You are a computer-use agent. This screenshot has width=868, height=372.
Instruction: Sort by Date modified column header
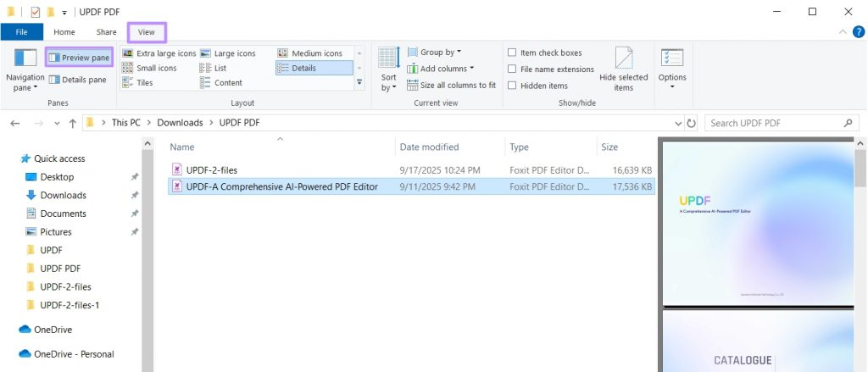click(451, 147)
